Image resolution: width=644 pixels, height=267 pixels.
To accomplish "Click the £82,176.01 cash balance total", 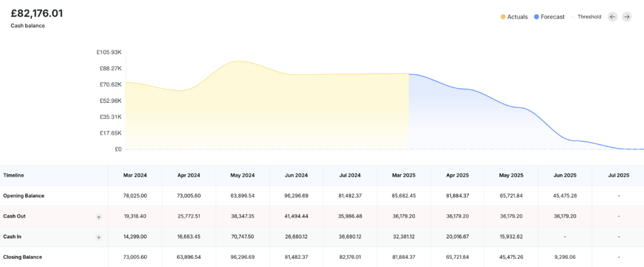I will tap(36, 13).
